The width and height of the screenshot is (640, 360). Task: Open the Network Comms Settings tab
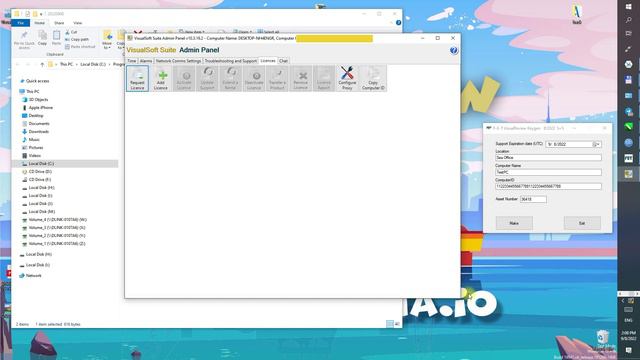(178, 61)
